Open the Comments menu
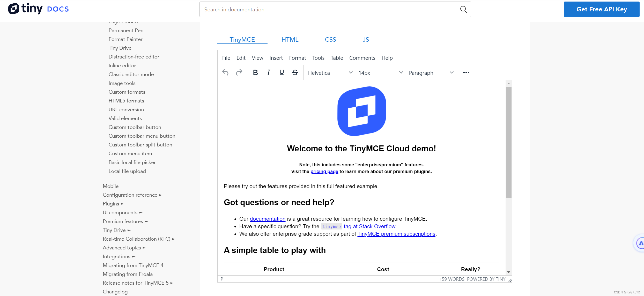Image resolution: width=644 pixels, height=296 pixels. 362,58
